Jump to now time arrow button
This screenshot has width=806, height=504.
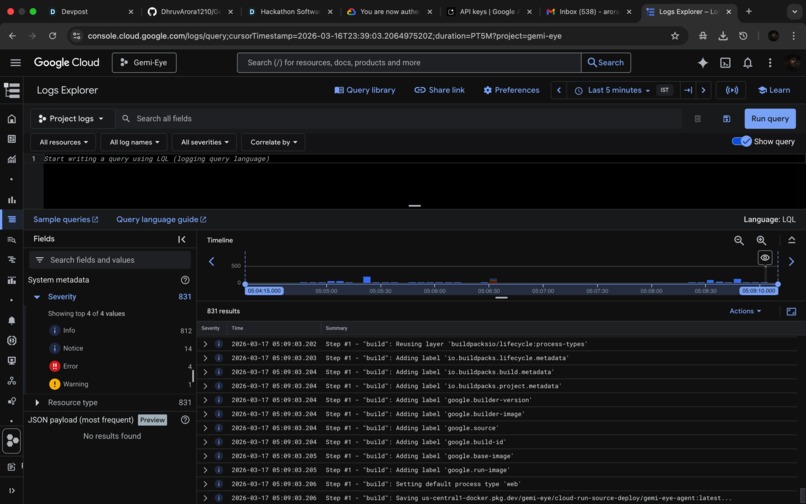688,90
